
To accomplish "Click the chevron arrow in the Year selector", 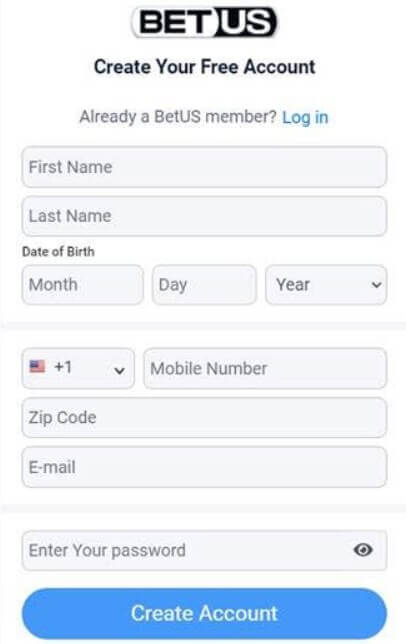I will [376, 285].
